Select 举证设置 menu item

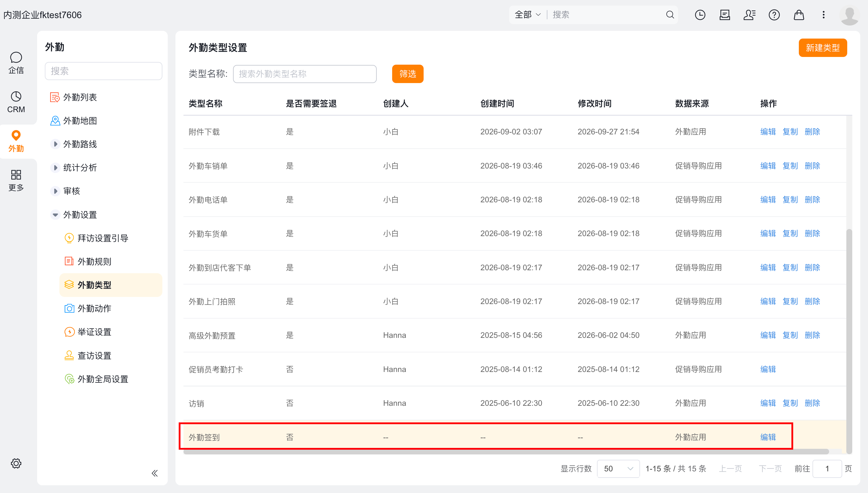[88, 332]
